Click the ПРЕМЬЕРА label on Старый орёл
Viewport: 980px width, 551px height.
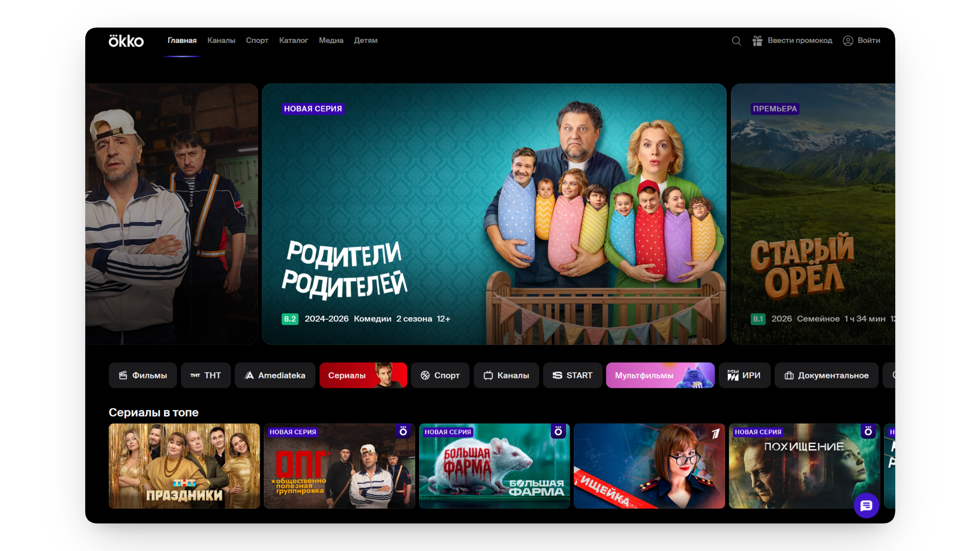pos(775,109)
